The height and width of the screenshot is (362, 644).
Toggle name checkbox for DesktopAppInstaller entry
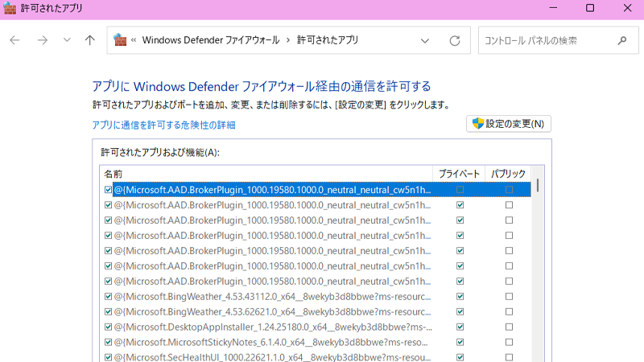pos(108,327)
